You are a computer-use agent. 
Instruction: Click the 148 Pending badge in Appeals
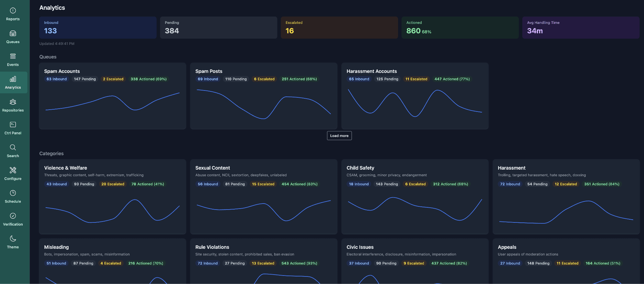[x=538, y=263]
